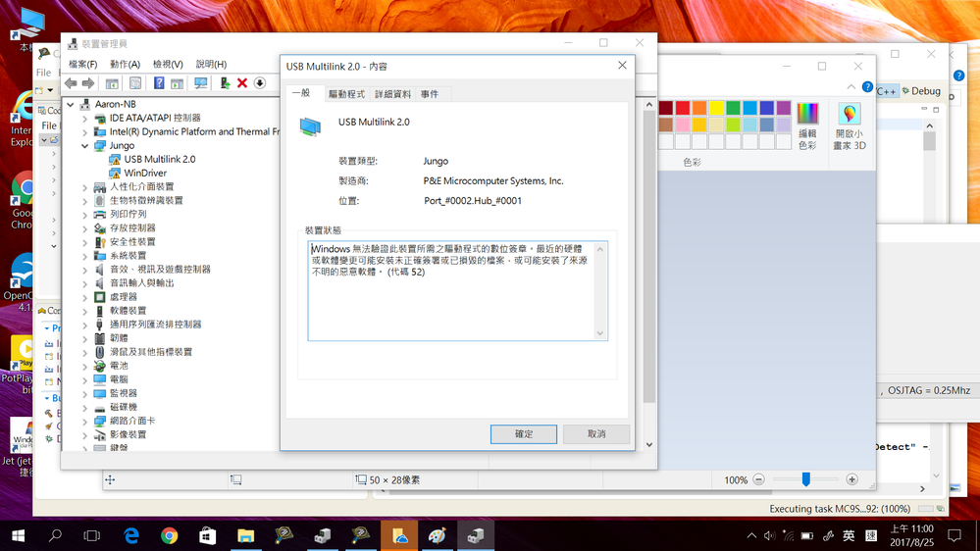
Task: Open the Windows Start menu
Action: [x=18, y=535]
